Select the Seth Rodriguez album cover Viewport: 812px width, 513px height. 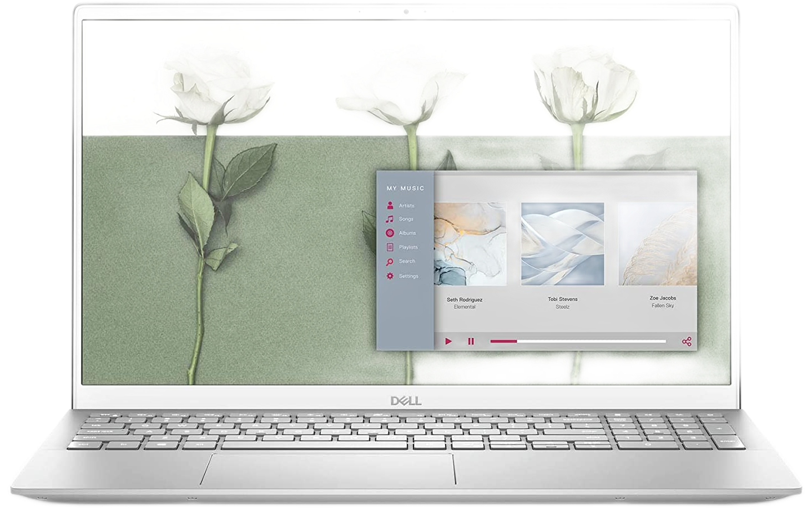pos(470,244)
